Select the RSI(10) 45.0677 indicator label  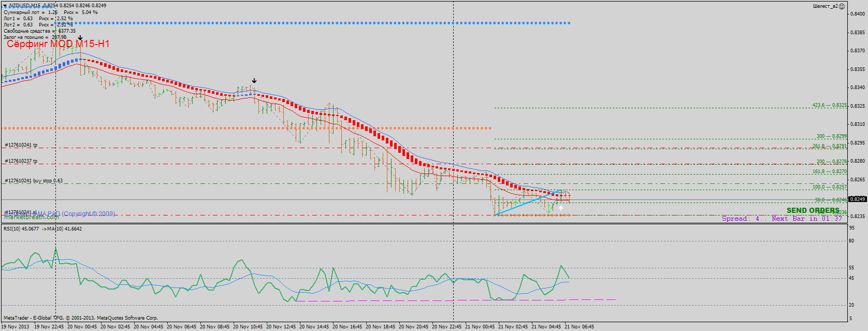[21, 228]
